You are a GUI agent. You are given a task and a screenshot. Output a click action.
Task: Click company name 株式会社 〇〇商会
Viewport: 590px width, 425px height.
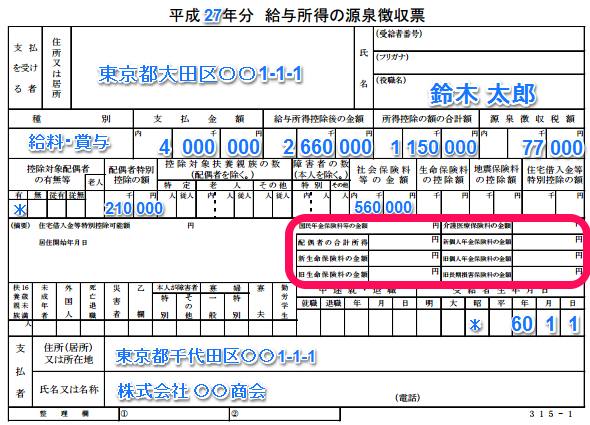click(192, 391)
